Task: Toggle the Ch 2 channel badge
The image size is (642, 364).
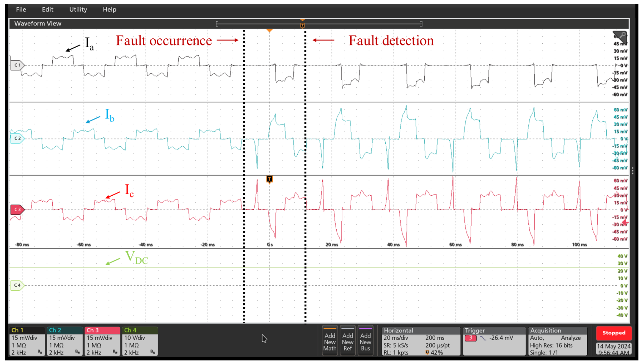Action: tap(64, 341)
